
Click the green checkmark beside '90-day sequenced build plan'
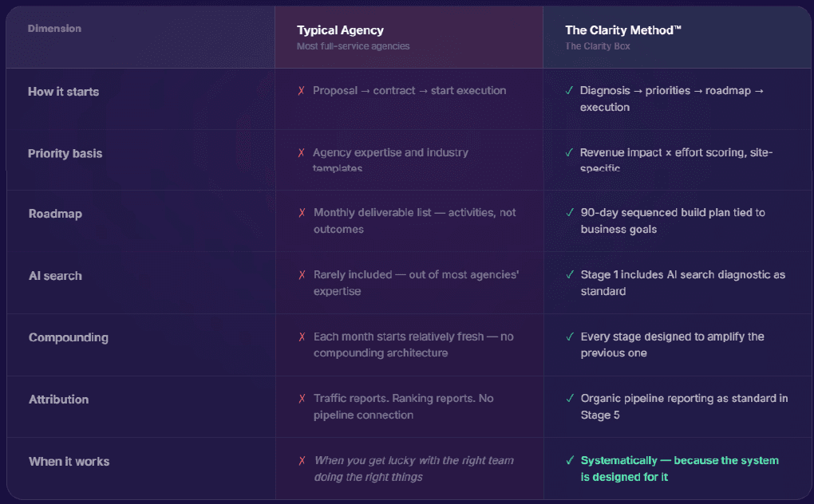pos(570,213)
